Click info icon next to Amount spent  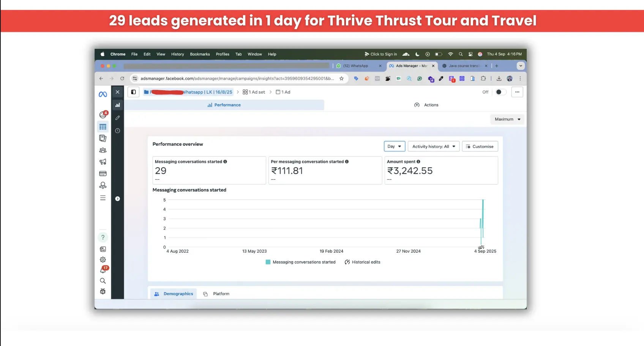418,162
